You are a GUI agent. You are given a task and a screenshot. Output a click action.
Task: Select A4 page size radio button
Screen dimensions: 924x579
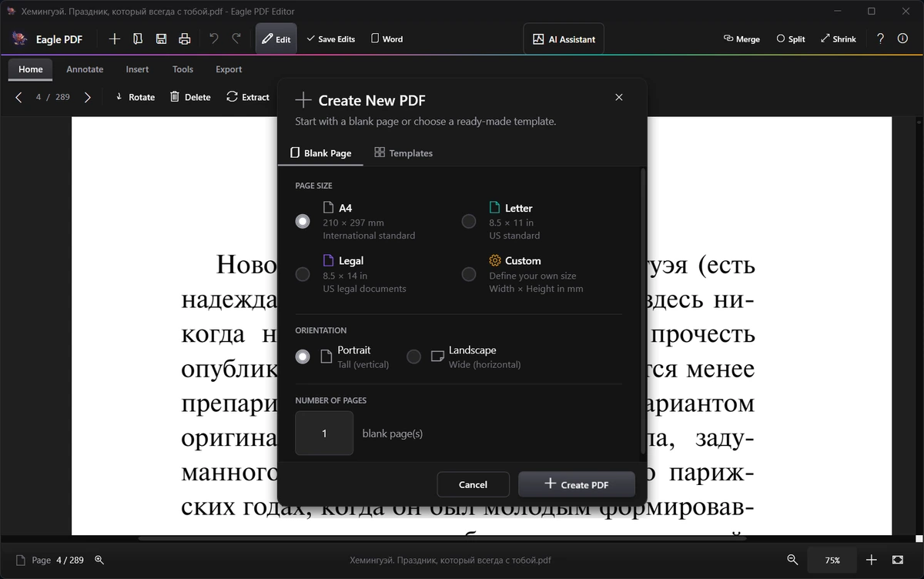[x=303, y=221]
